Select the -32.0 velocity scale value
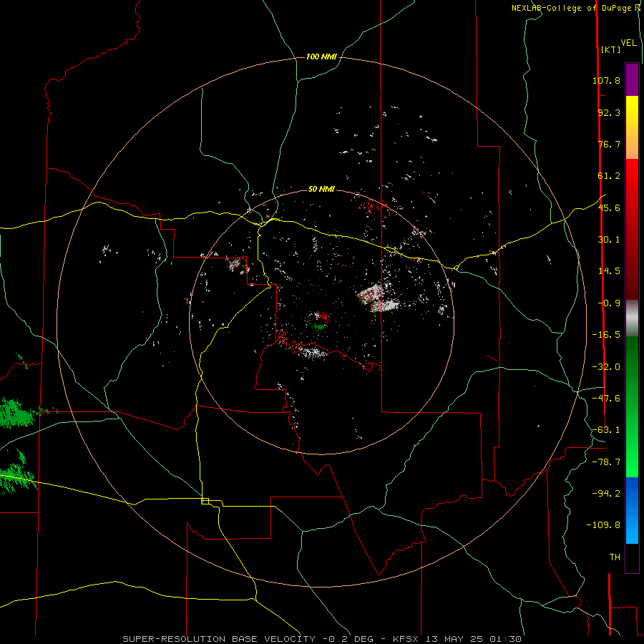 [606, 367]
